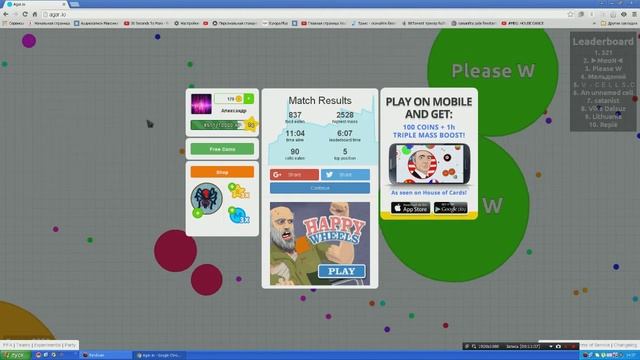Click the agar.io address bar
Image resolution: width=640 pixels, height=360 pixels.
click(304, 14)
